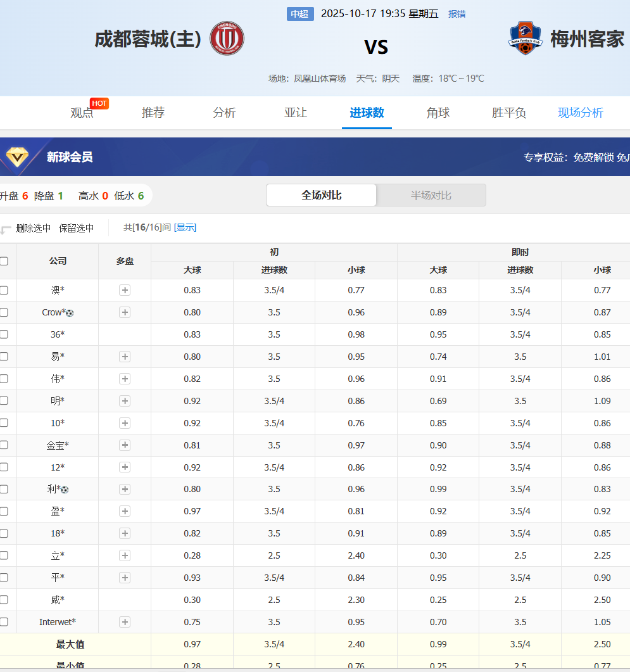Expand multi-line odds for 易* row
Screen dimensions: 630x672
(x=125, y=357)
